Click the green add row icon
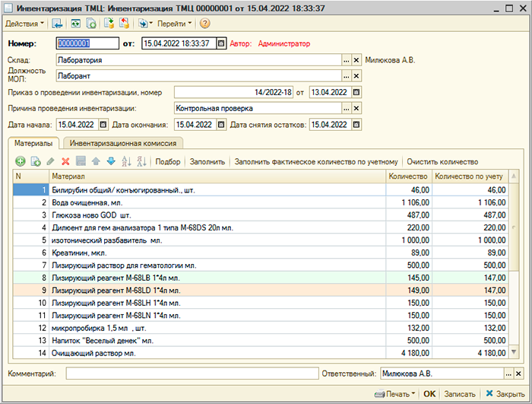The height and width of the screenshot is (404, 532). (x=21, y=161)
